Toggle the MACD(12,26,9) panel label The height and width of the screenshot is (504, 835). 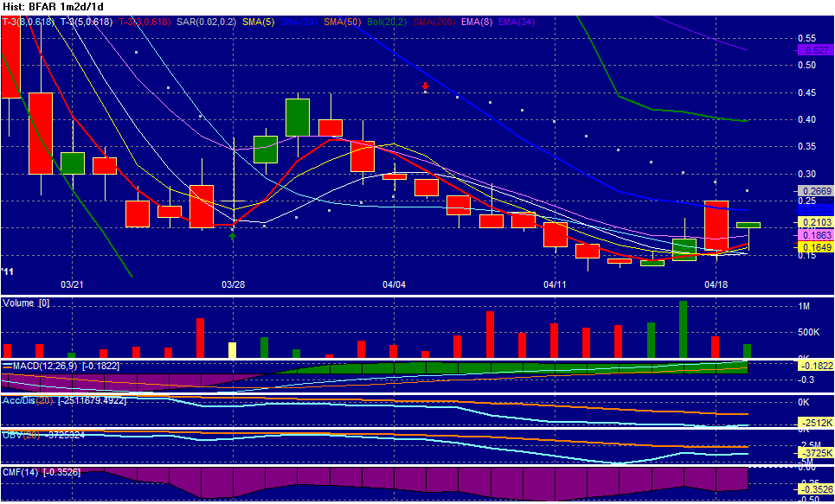(x=45, y=365)
